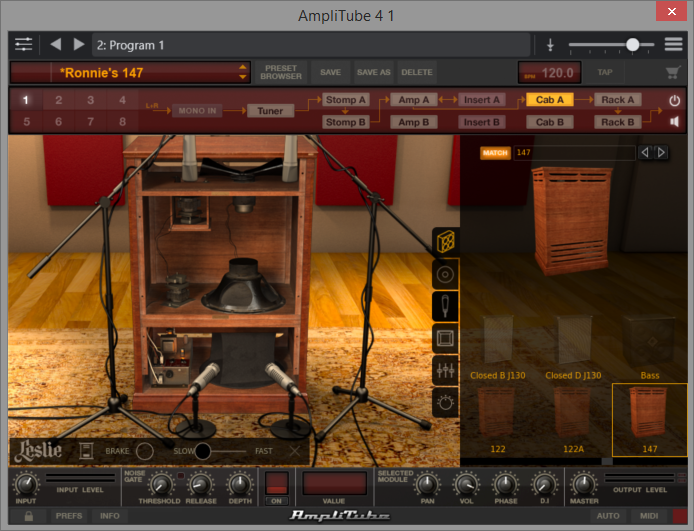Open the shopping cart store icon
Screen dimensions: 694x531
(673, 73)
